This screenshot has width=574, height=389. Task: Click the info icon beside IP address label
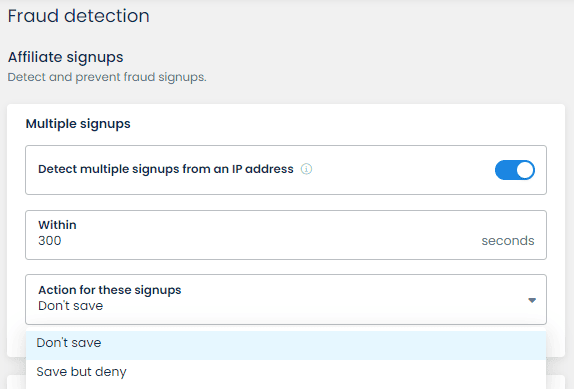(x=306, y=169)
